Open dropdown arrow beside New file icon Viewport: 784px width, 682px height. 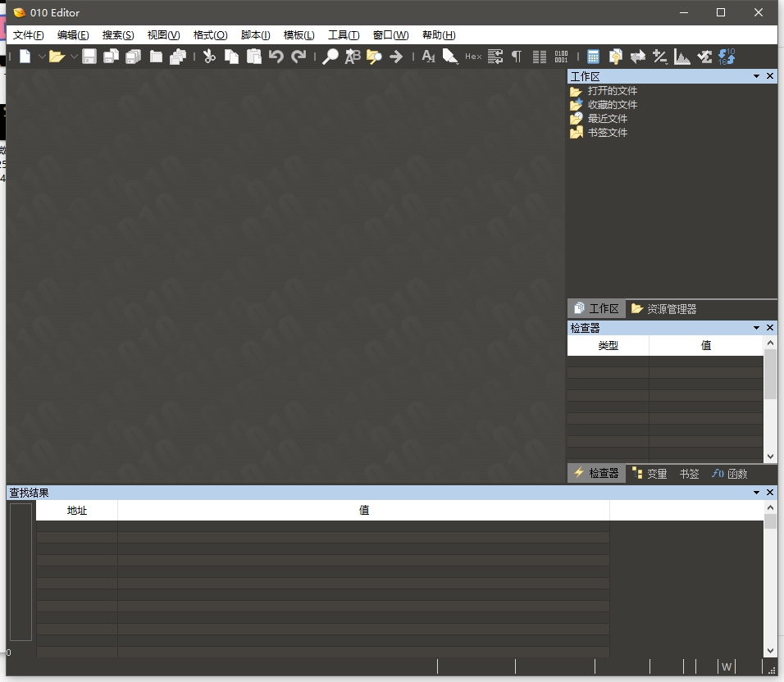[41, 57]
